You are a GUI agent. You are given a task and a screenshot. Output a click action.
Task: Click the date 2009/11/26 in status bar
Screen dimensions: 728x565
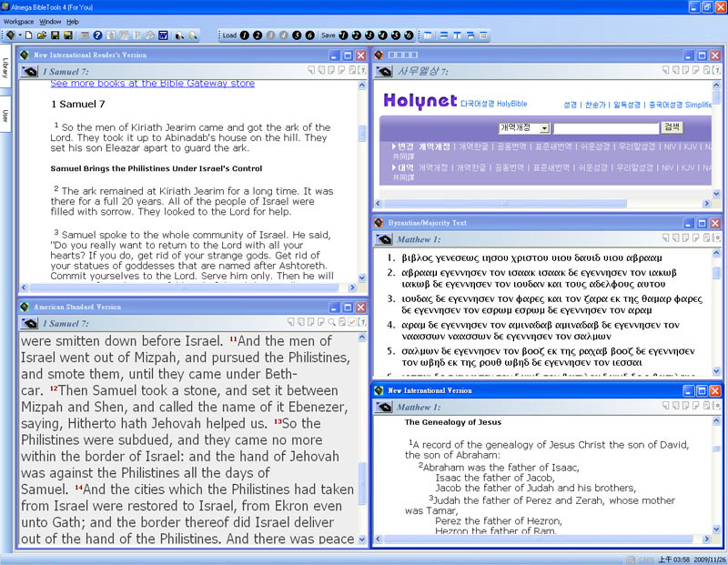click(710, 560)
